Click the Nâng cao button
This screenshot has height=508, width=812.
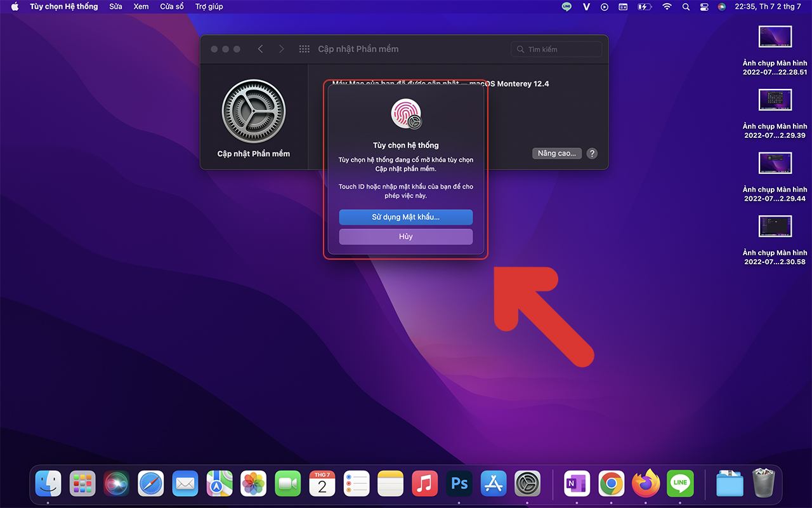click(x=557, y=153)
